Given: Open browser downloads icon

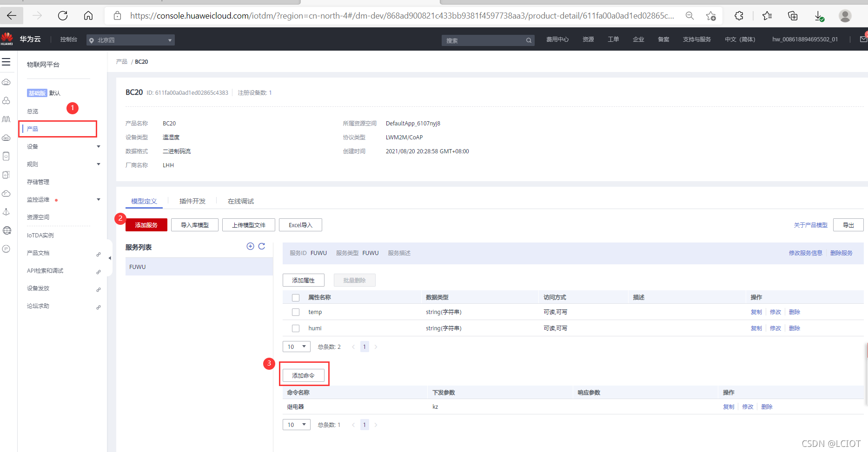Looking at the screenshot, I should point(819,16).
